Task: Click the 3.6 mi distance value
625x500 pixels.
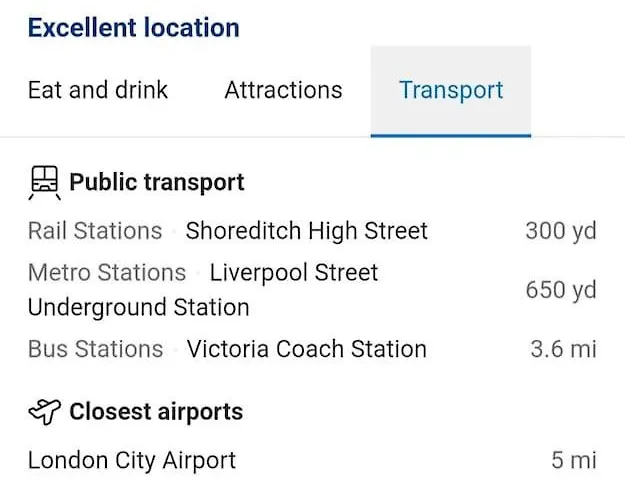Action: tap(563, 349)
